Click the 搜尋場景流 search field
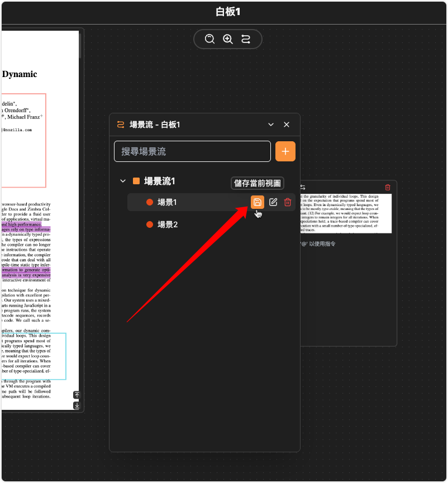448x483 pixels. [192, 151]
